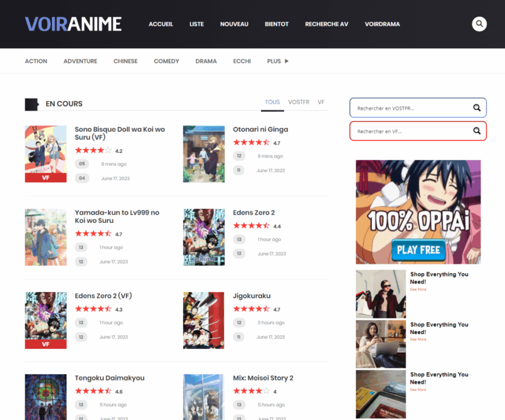
Task: Click the Edens Zero 2 poster without VF badge
Action: point(204,237)
